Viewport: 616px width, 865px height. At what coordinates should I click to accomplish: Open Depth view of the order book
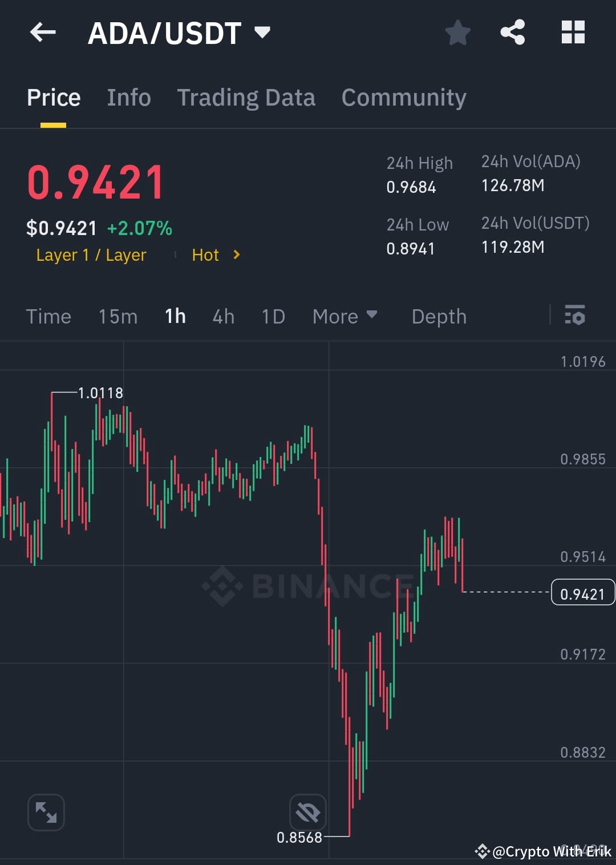[x=439, y=316]
